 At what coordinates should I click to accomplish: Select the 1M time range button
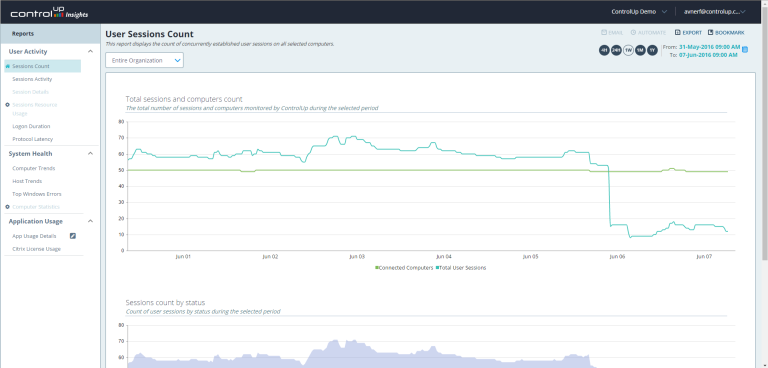[x=640, y=50]
